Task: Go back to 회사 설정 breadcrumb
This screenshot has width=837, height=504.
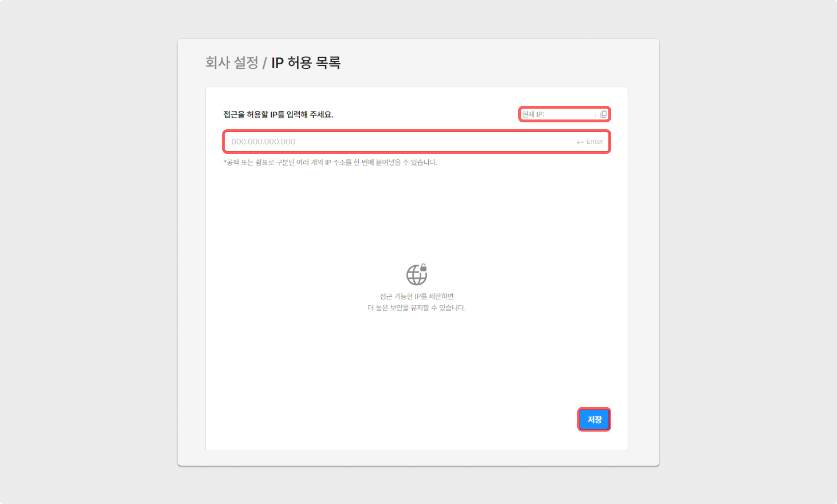Action: [232, 62]
